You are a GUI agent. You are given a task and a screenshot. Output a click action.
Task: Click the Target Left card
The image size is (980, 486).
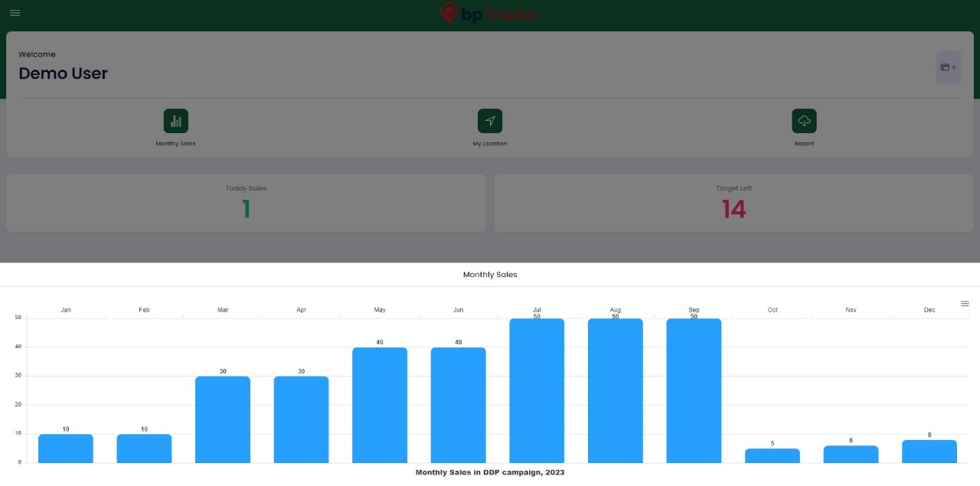coord(733,203)
